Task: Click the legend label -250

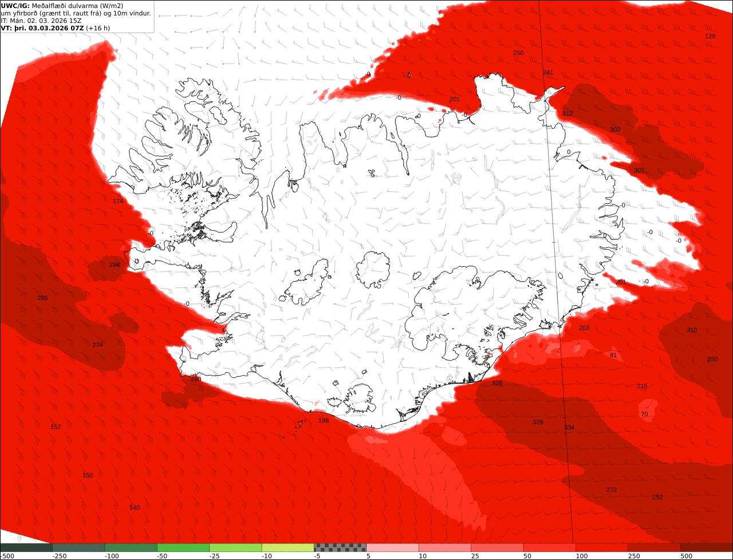Action: [x=60, y=556]
